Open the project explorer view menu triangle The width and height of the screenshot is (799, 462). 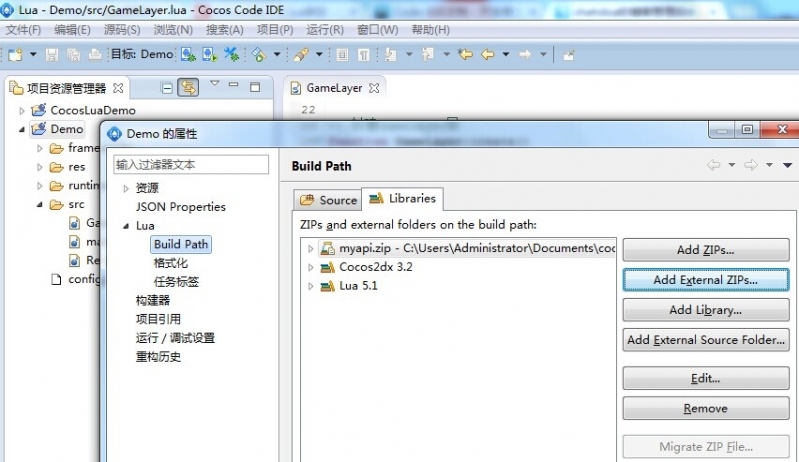click(215, 84)
